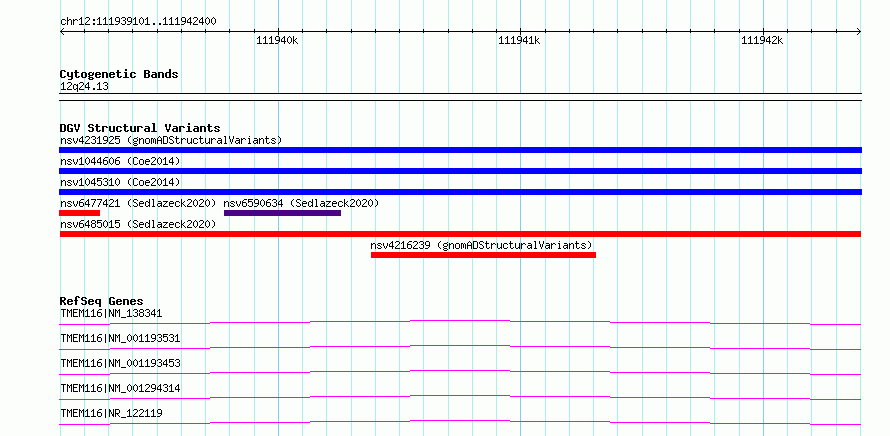Select the magenta intron line for NR_122119
This screenshot has width=890, height=436.
click(460, 422)
